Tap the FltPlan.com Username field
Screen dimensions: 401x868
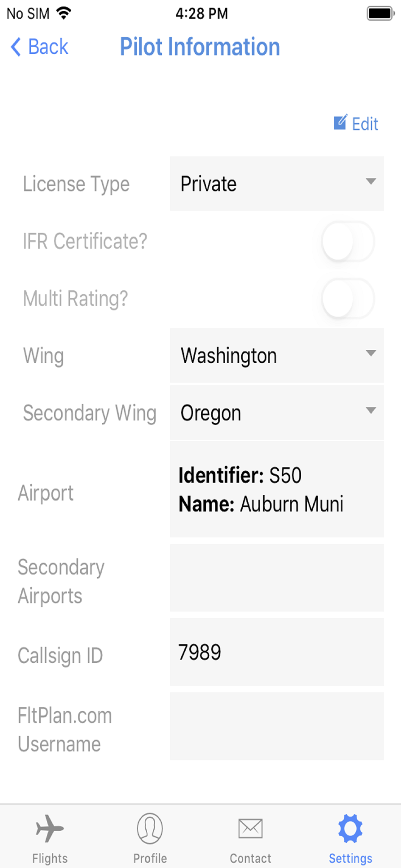click(277, 726)
